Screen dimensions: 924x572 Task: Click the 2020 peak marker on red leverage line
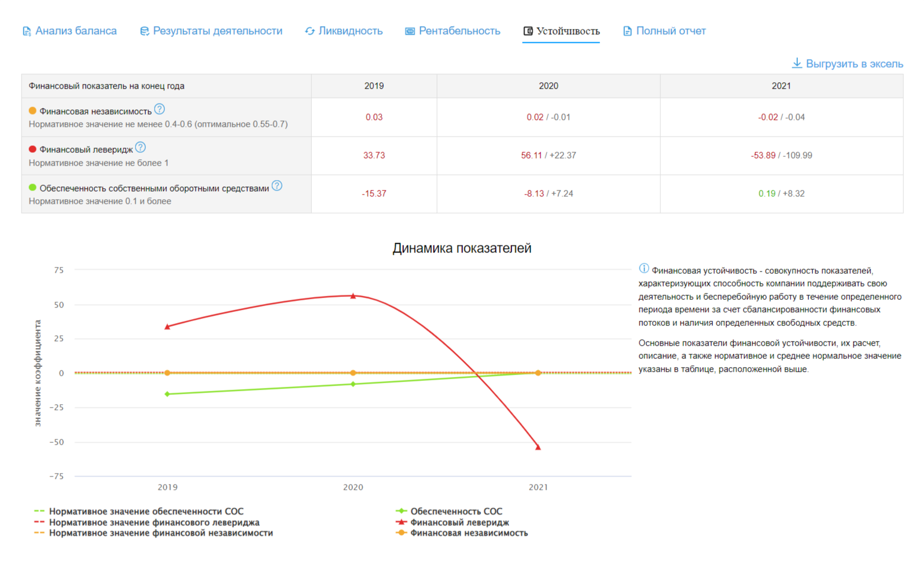(353, 296)
